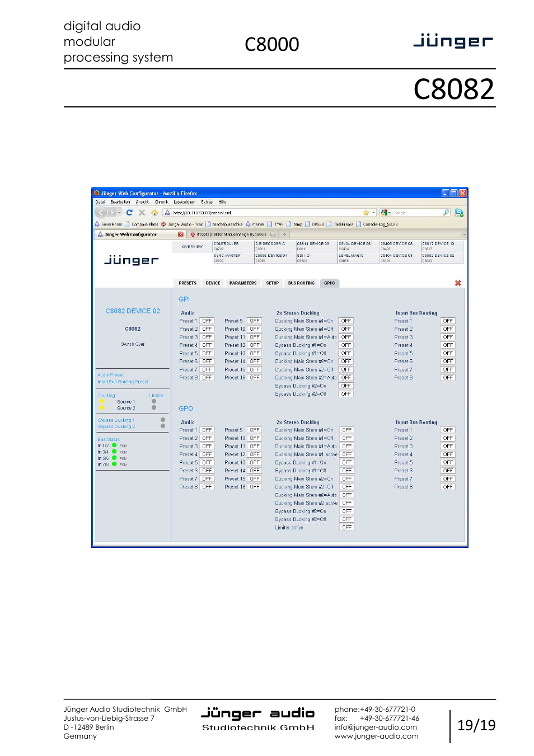Image resolution: width=534 pixels, height=756 pixels.
Task: Switch to the BUS ROUTING tab
Action: click(x=301, y=283)
